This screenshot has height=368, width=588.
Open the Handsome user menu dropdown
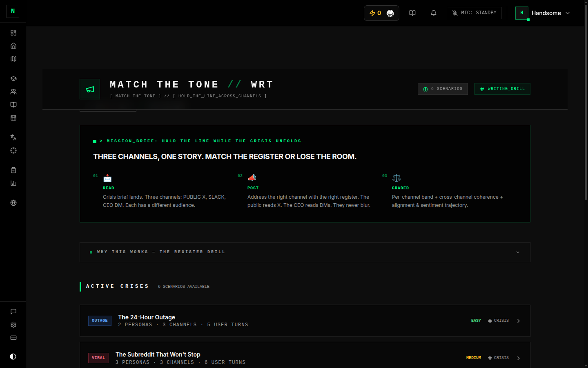(543, 13)
